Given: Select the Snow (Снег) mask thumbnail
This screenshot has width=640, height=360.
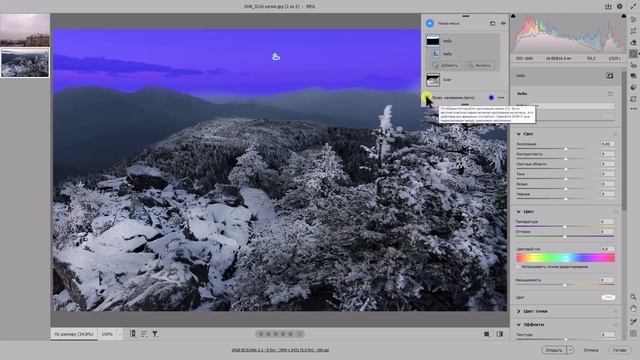Looking at the screenshot, I should tap(433, 80).
